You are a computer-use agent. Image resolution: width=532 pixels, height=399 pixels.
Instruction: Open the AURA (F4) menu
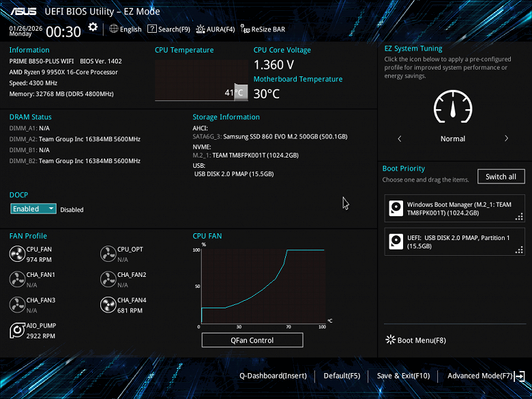coord(216,29)
